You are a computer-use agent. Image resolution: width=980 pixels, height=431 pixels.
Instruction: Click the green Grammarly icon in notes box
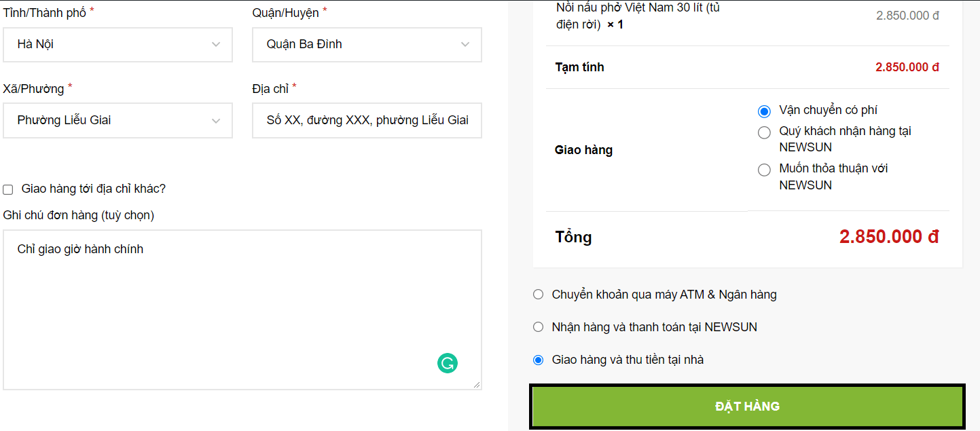447,363
